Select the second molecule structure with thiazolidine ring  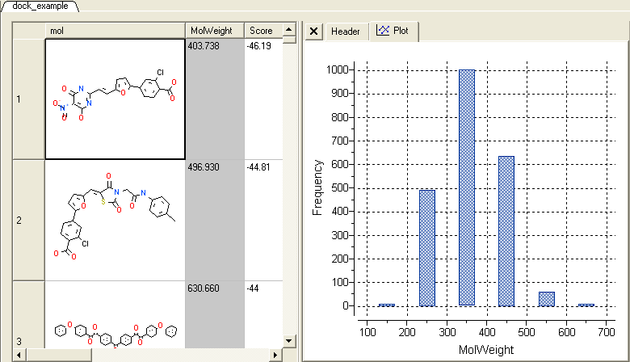click(x=115, y=220)
